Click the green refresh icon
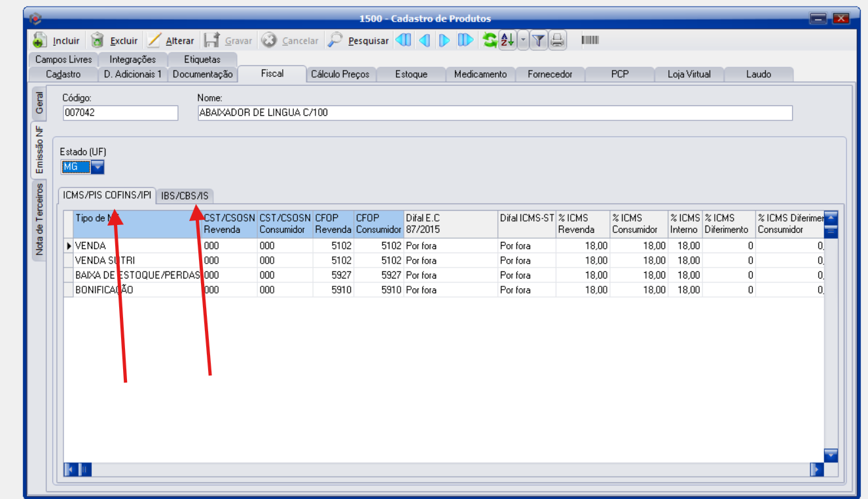 point(490,41)
